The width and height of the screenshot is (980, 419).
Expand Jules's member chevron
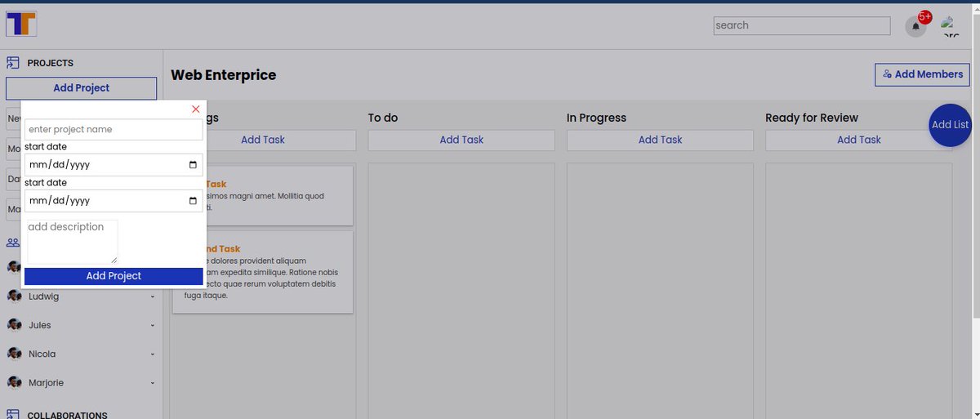pos(152,325)
